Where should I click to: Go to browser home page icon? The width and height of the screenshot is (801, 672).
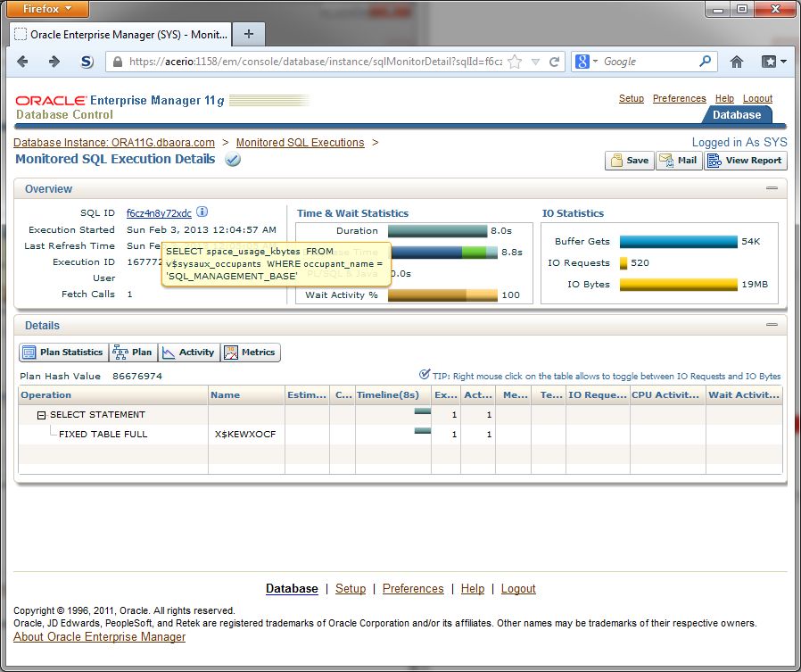tap(736, 62)
